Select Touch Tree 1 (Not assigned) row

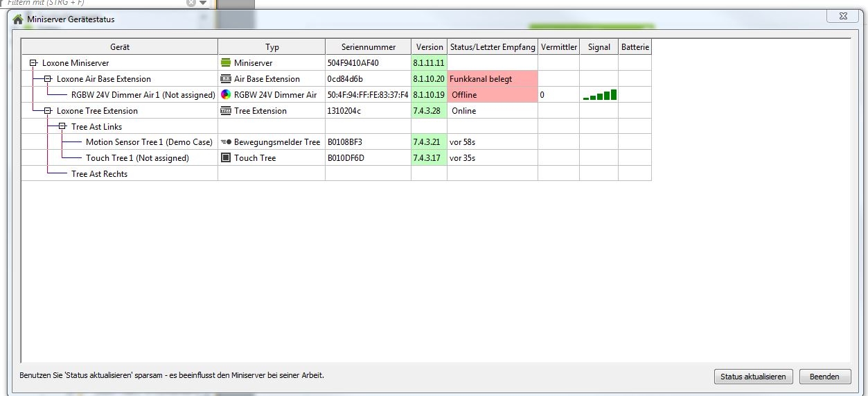point(337,158)
